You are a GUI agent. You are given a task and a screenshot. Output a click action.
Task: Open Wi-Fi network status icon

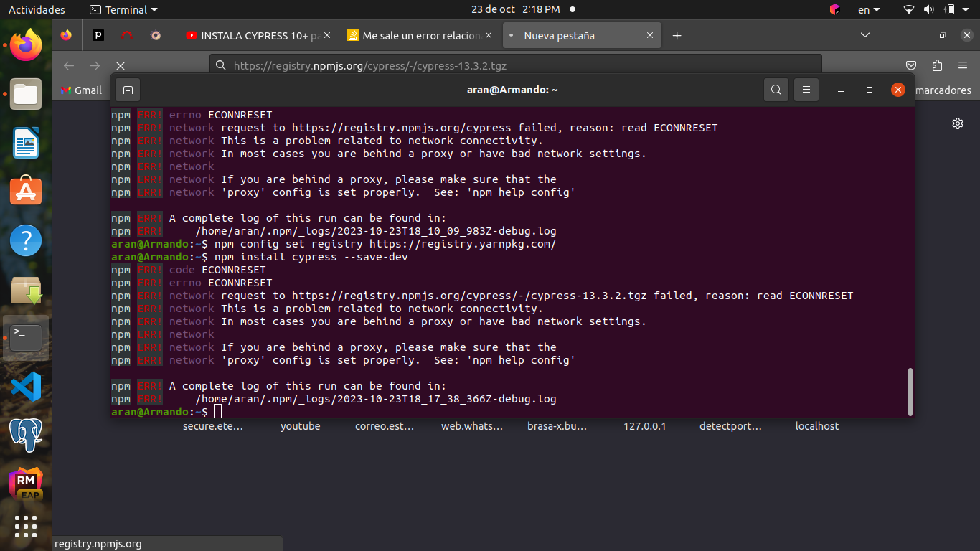point(909,9)
